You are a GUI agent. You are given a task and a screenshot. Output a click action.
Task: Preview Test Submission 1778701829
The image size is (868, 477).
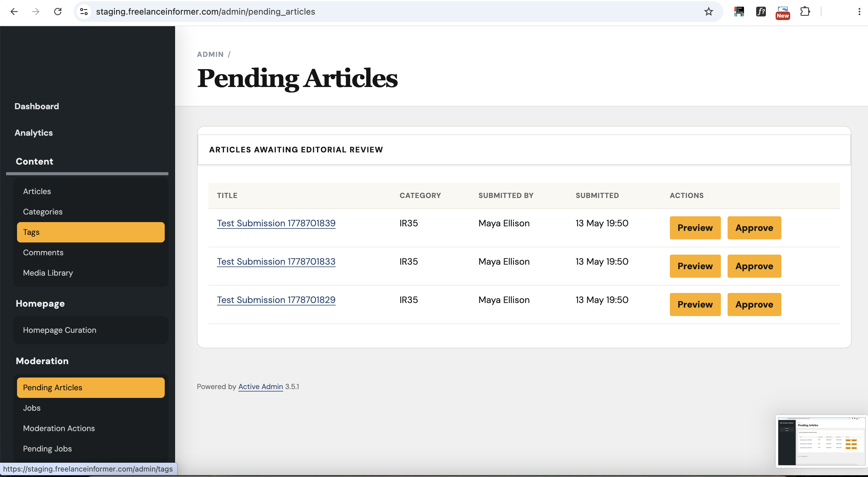click(x=695, y=304)
